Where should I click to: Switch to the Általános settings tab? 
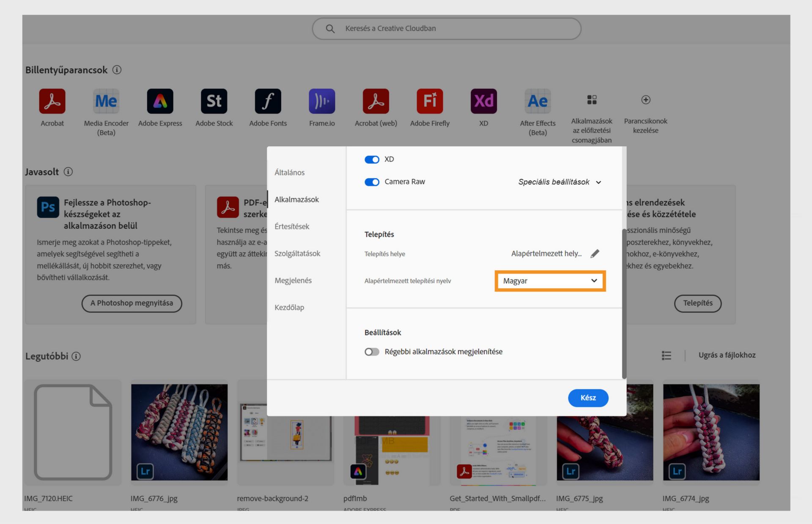(290, 172)
